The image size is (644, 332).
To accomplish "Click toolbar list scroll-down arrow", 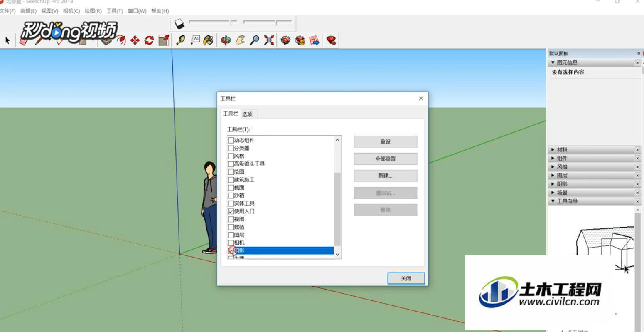I will coord(337,254).
